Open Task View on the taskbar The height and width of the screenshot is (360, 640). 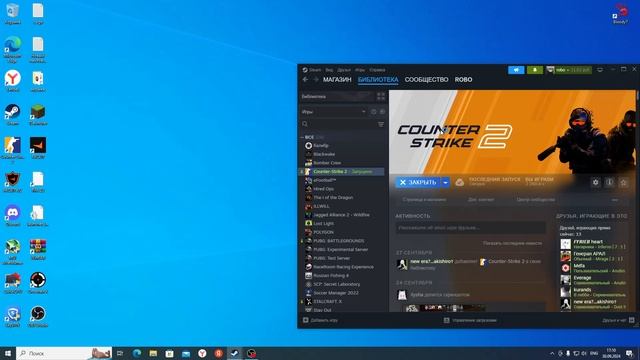click(120, 353)
